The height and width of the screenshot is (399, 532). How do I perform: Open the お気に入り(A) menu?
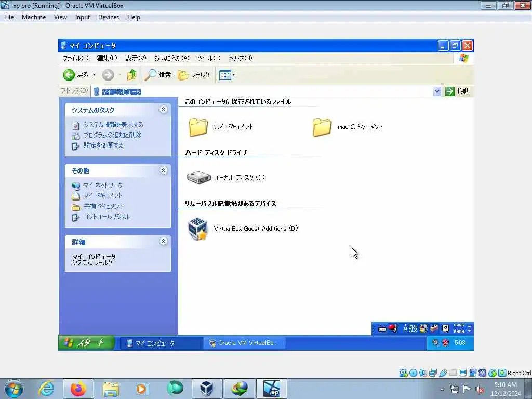click(171, 58)
